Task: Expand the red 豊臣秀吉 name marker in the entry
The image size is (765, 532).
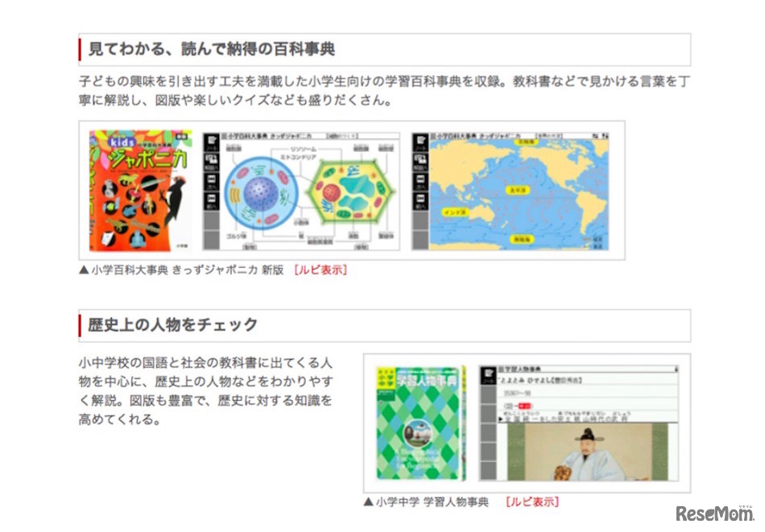Action: (524, 405)
